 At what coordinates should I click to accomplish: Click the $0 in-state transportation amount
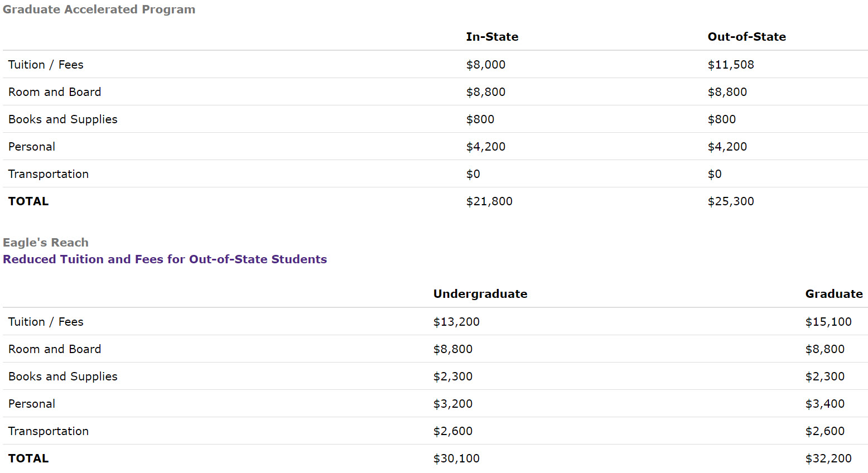(472, 174)
